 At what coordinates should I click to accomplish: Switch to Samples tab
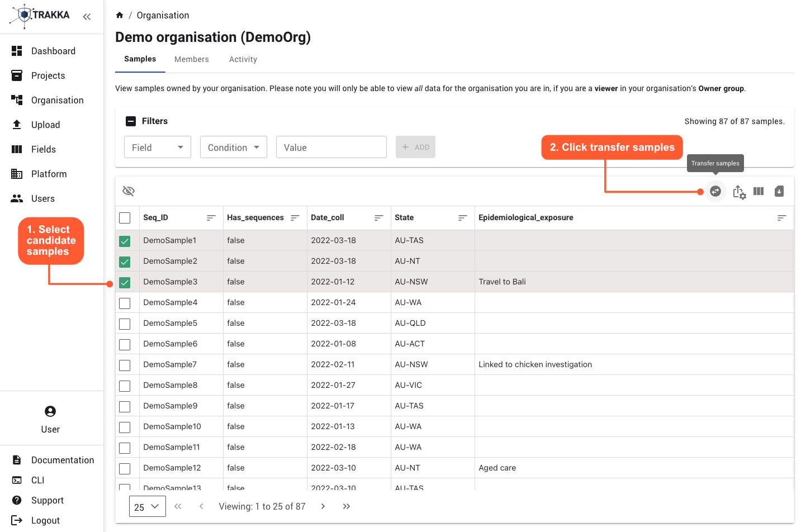click(140, 59)
